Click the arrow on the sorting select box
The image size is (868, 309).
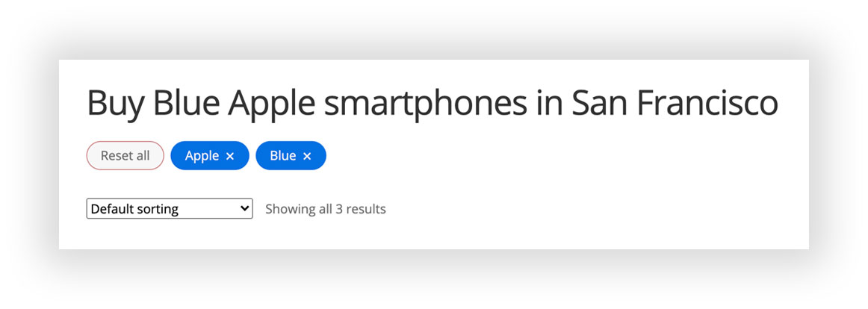point(245,209)
